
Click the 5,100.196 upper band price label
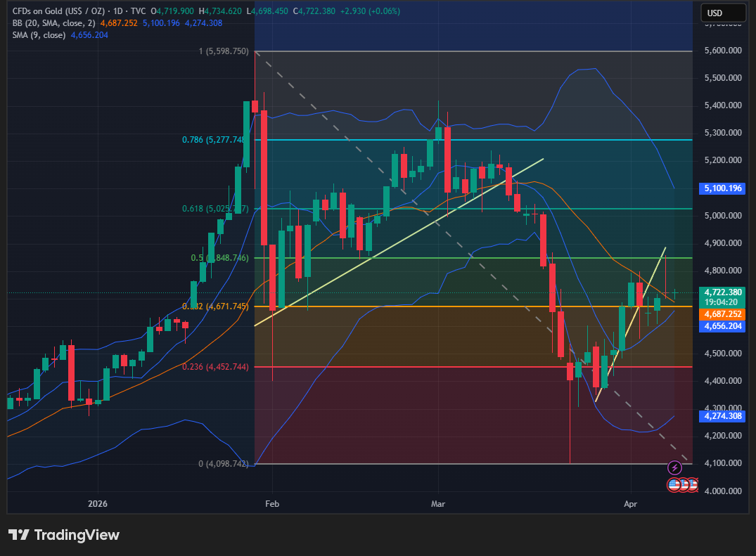click(x=724, y=189)
